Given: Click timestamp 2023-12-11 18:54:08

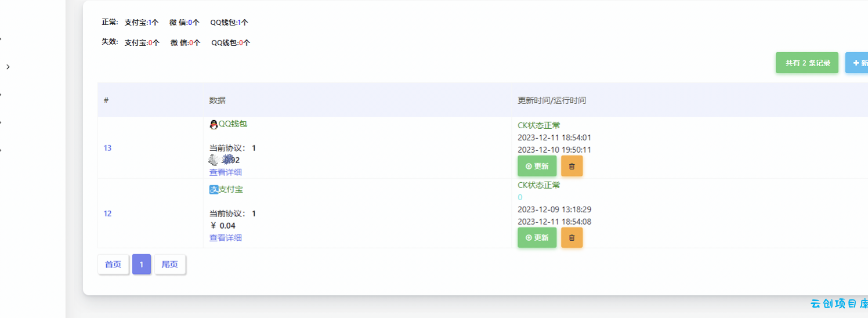Looking at the screenshot, I should 554,222.
